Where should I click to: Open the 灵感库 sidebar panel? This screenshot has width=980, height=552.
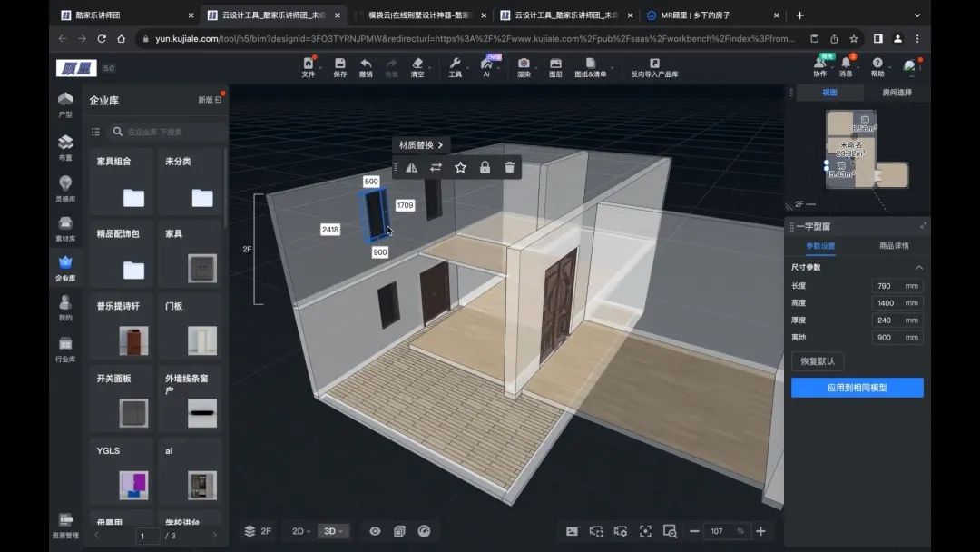[65, 188]
